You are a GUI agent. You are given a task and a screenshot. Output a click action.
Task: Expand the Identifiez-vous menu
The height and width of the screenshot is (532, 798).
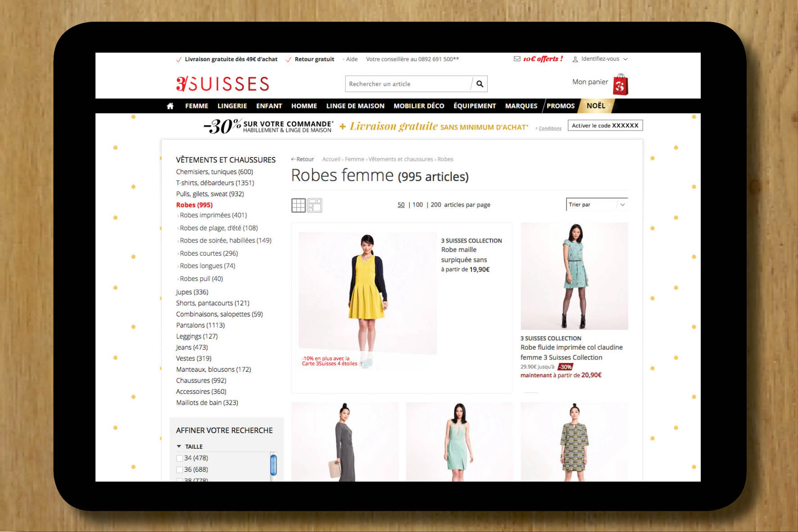[626, 59]
